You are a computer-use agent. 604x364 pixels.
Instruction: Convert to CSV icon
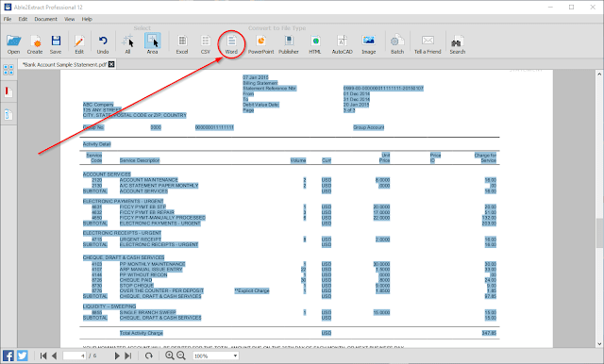pyautogui.click(x=206, y=44)
